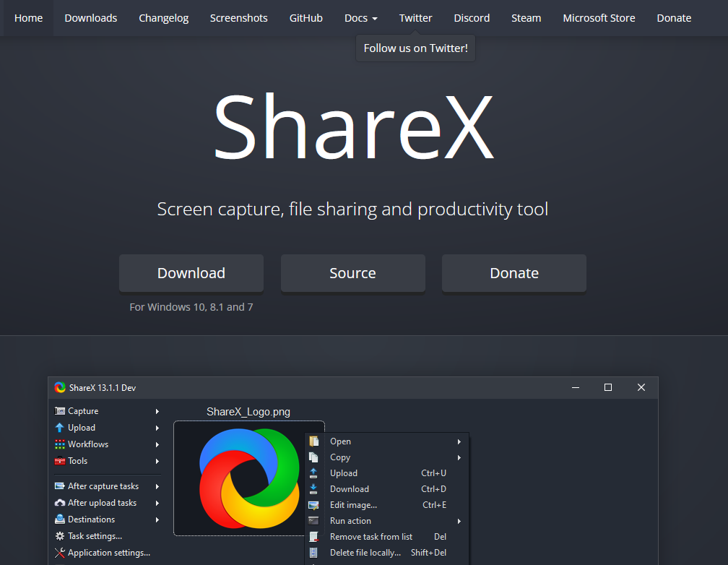Expand the Capture submenu arrow
This screenshot has width=728, height=565.
pos(157,411)
